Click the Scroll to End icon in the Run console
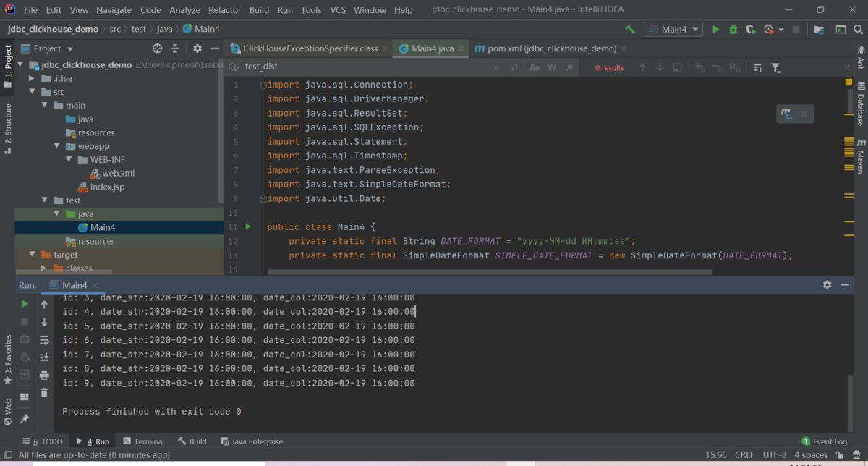This screenshot has width=868, height=466. (44, 357)
